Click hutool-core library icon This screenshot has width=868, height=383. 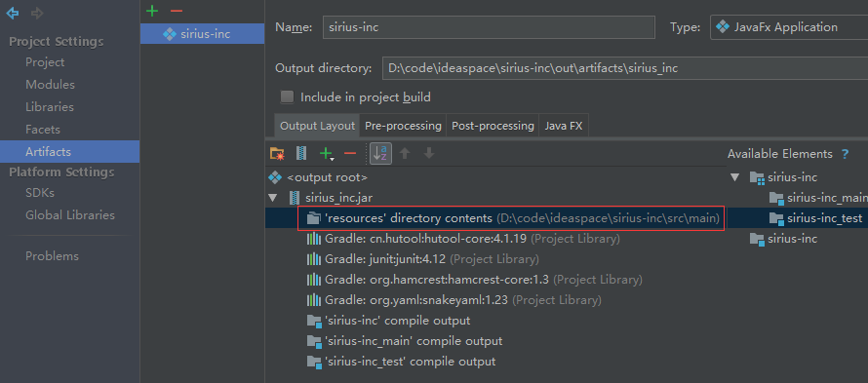314,239
